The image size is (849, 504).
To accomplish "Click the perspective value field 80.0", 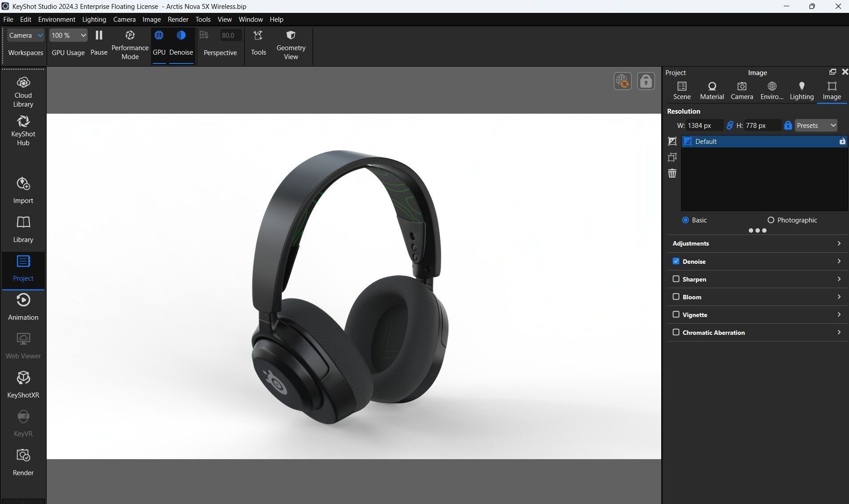I will coord(230,35).
